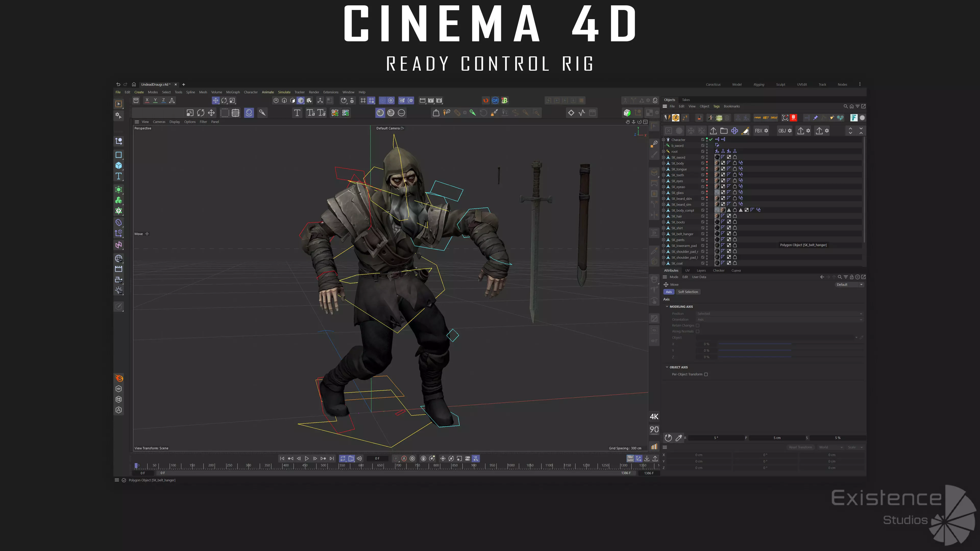Open the World coordinate dropdown
980x551 pixels.
tap(831, 448)
